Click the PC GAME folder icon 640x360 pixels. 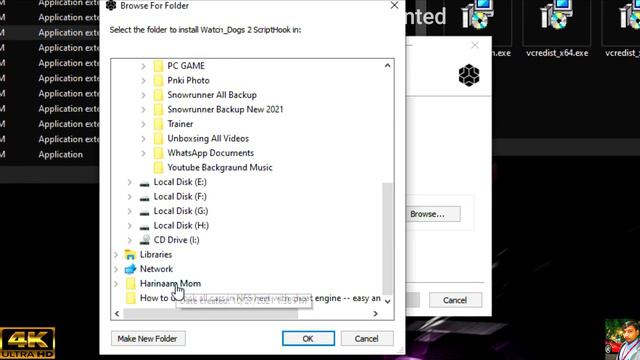(158, 66)
